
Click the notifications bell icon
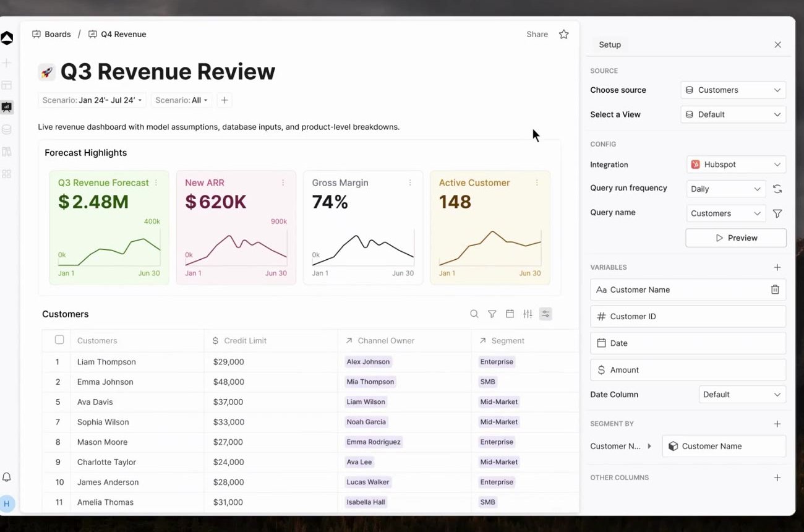pos(7,477)
